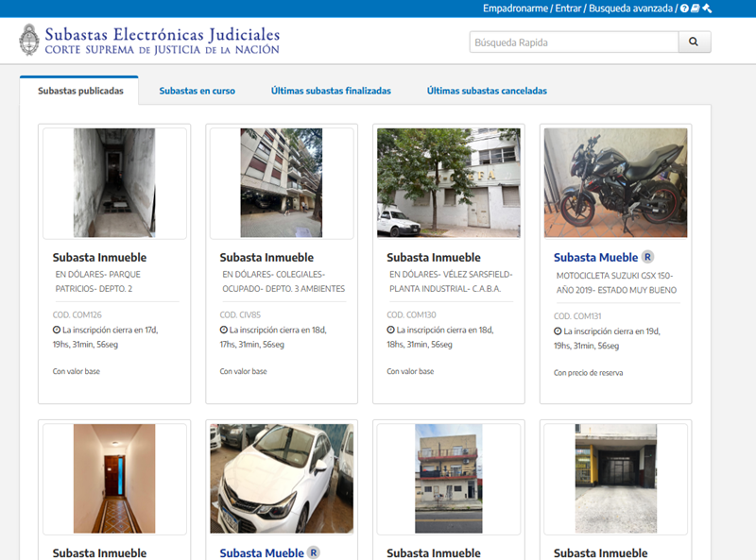The image size is (756, 560).
Task: Click the 'COD. COM131' code
Action: click(x=577, y=316)
